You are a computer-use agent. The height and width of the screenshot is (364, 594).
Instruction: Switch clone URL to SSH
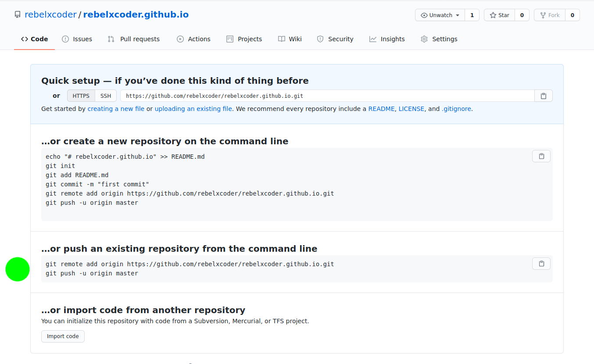click(106, 96)
